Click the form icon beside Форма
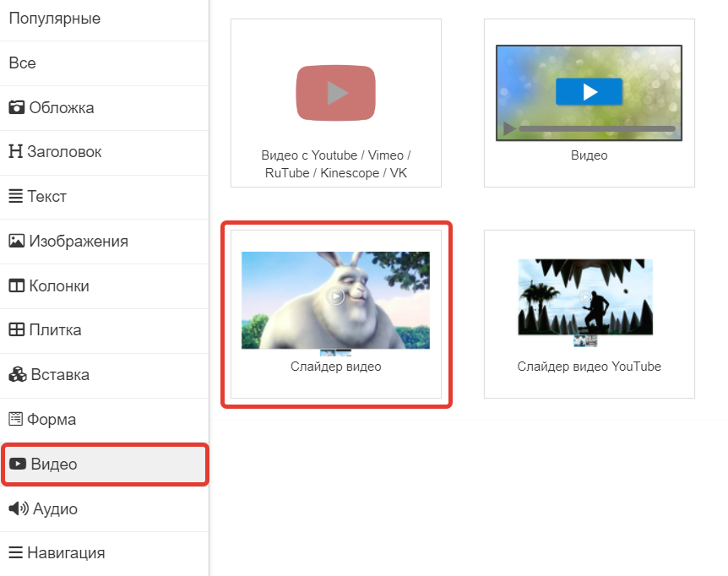Screen dimensions: 728x576 coord(15,419)
